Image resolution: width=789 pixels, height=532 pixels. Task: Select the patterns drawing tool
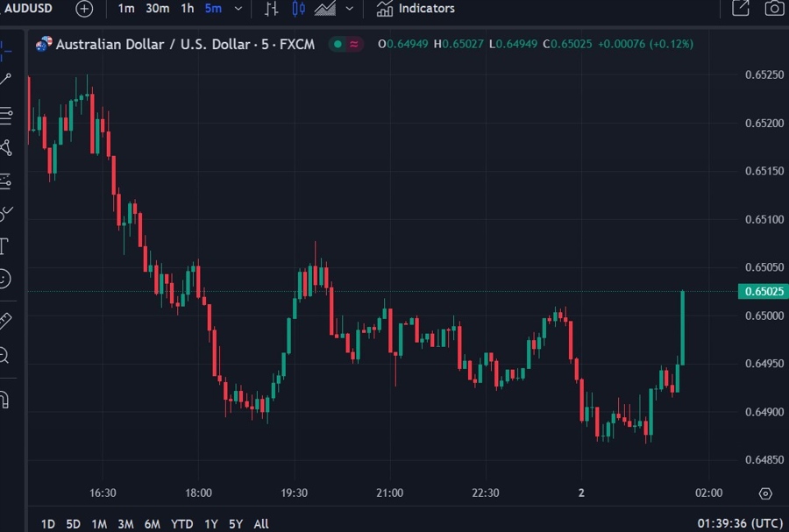point(6,148)
